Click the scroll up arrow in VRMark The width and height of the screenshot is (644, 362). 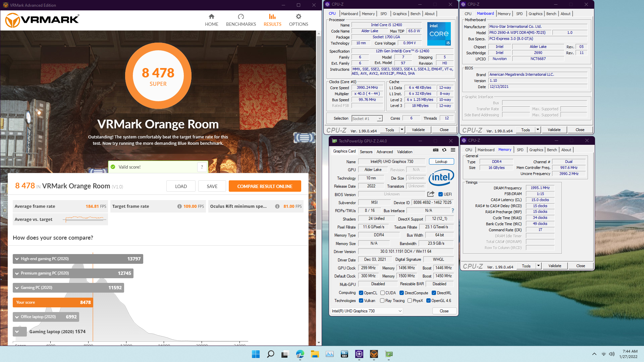(x=319, y=34)
